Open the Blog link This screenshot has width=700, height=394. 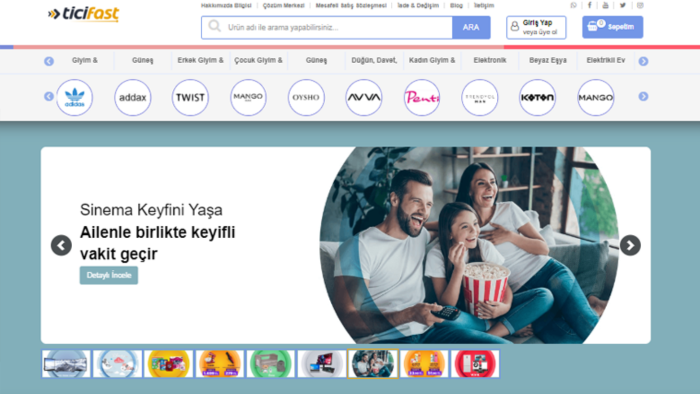click(x=456, y=5)
